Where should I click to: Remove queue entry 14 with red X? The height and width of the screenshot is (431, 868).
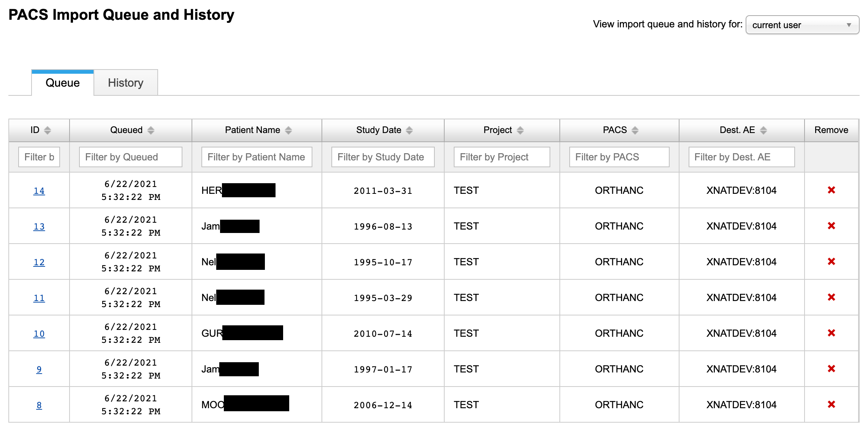coord(831,190)
